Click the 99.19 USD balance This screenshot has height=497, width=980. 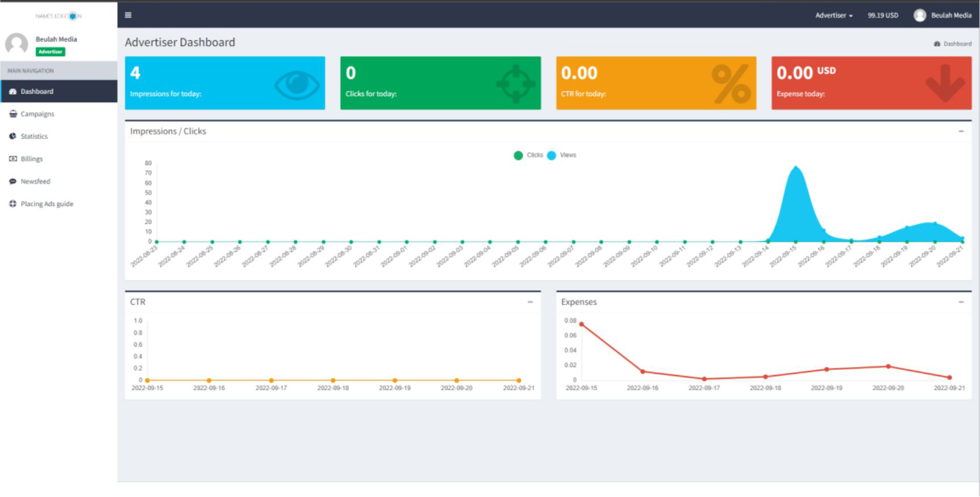[x=883, y=15]
